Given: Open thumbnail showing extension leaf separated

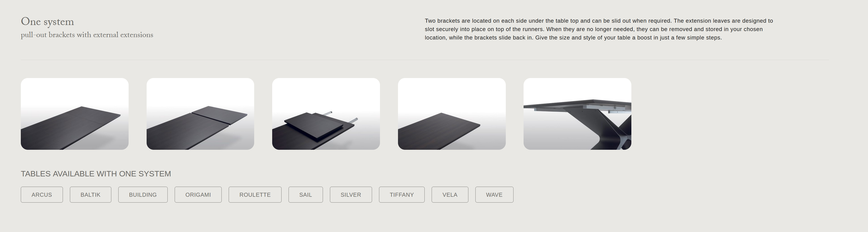Looking at the screenshot, I should pyautogui.click(x=200, y=114).
